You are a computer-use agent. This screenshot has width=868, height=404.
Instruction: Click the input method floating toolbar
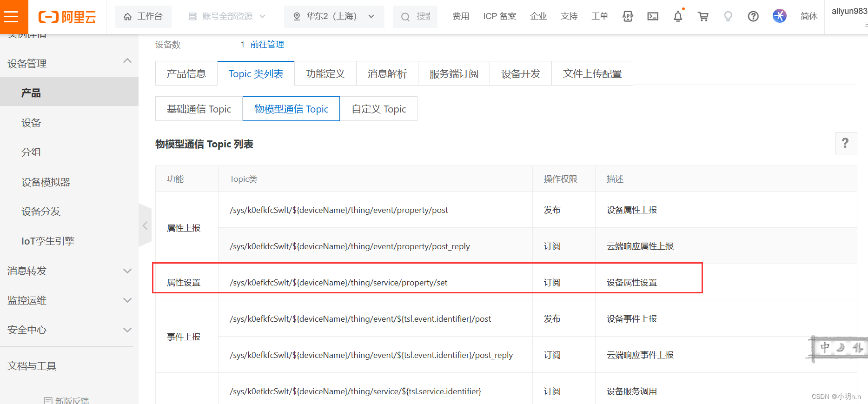(838, 348)
